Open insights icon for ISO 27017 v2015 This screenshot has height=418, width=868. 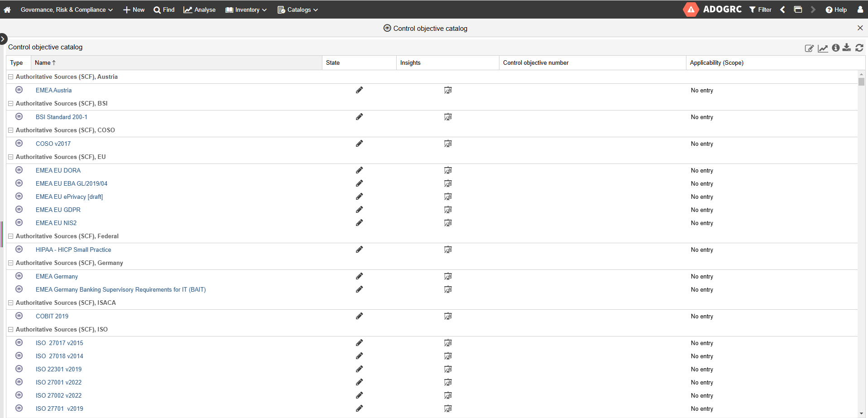pos(448,343)
